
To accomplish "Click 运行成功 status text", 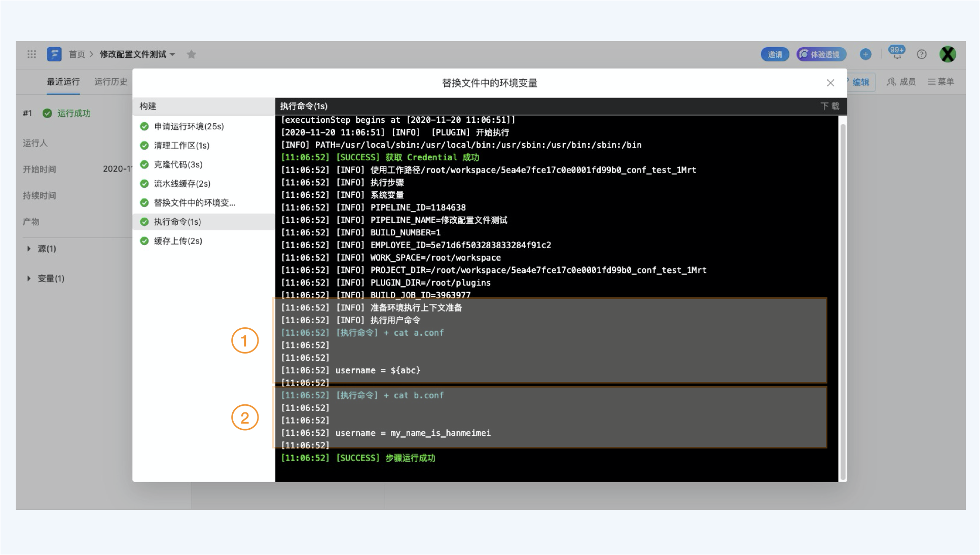I will (x=74, y=113).
